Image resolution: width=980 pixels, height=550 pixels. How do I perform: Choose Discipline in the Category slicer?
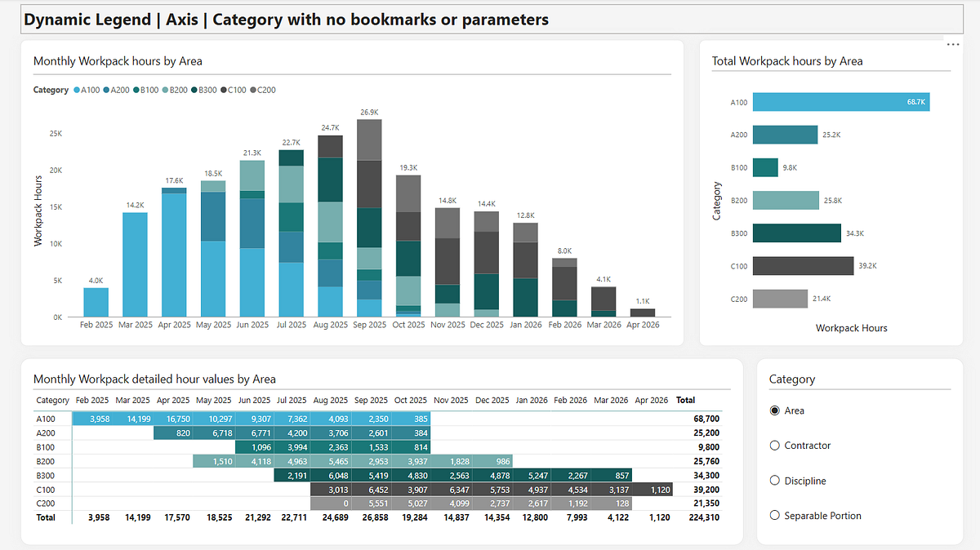pyautogui.click(x=774, y=481)
